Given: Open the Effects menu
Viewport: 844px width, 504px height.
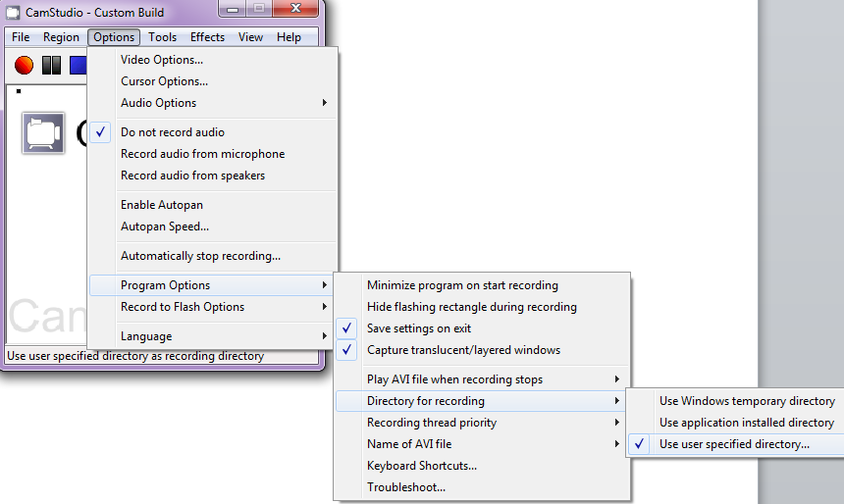Looking at the screenshot, I should 207,37.
